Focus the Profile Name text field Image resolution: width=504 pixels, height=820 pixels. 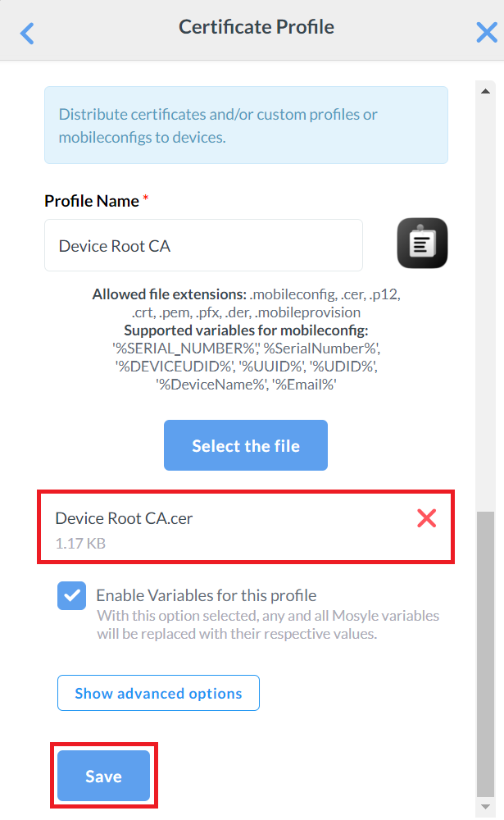pyautogui.click(x=203, y=245)
